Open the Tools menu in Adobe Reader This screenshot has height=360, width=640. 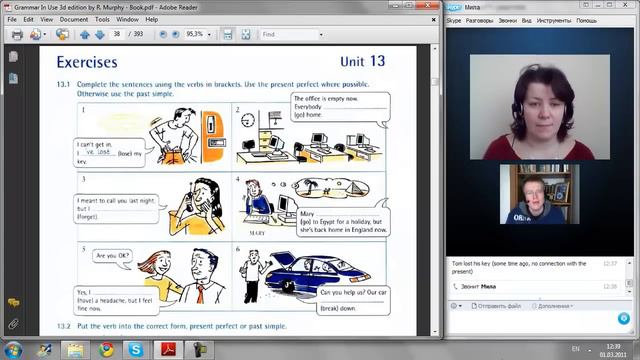click(x=102, y=20)
